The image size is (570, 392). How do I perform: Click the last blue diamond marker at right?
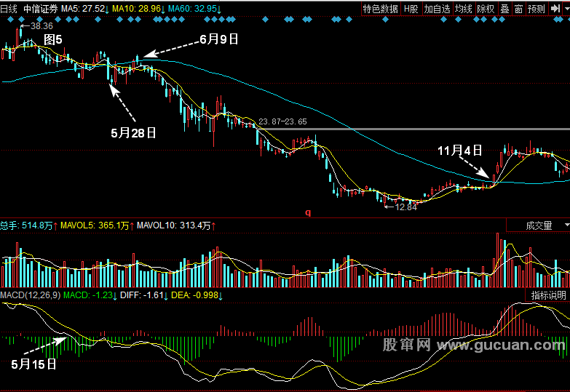(x=568, y=20)
